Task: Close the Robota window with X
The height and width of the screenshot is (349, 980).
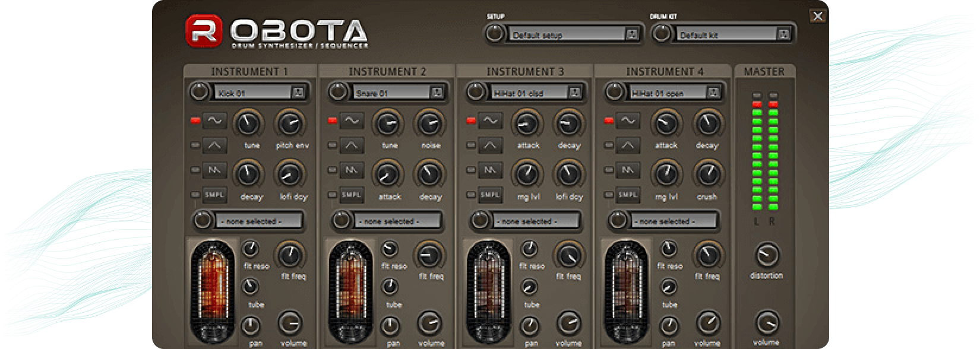Action: (x=818, y=16)
